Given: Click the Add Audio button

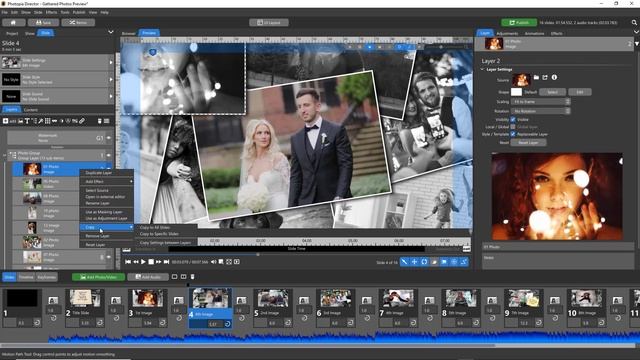Looking at the screenshot, I should 148,277.
